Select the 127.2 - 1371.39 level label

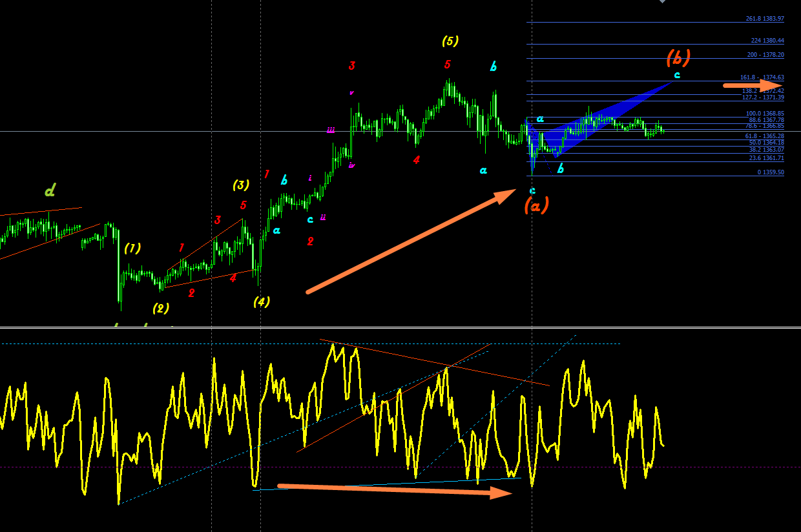coord(763,97)
